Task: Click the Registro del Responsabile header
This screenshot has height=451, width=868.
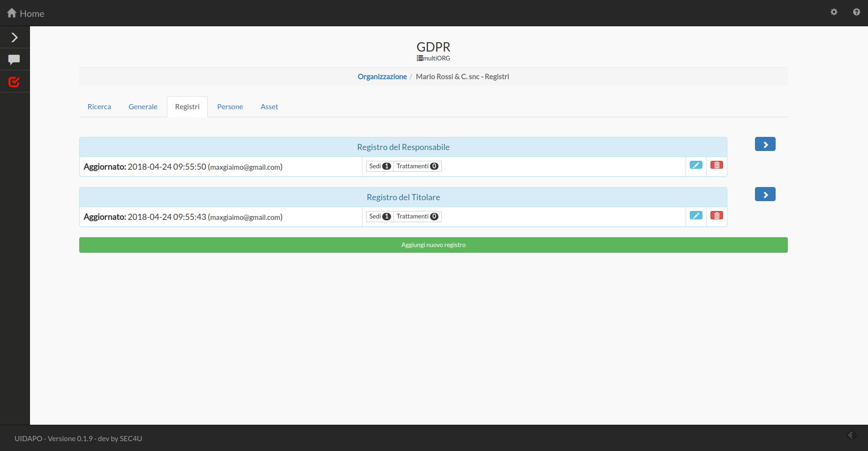Action: 403,147
